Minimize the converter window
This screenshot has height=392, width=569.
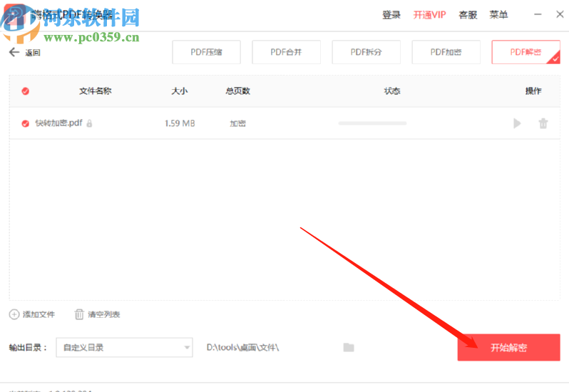click(538, 14)
